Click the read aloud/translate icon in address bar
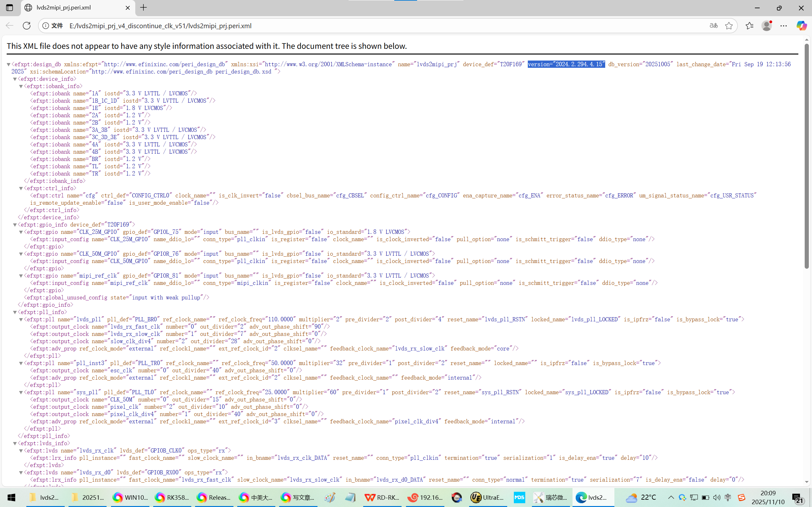This screenshot has height=507, width=812. pyautogui.click(x=713, y=26)
